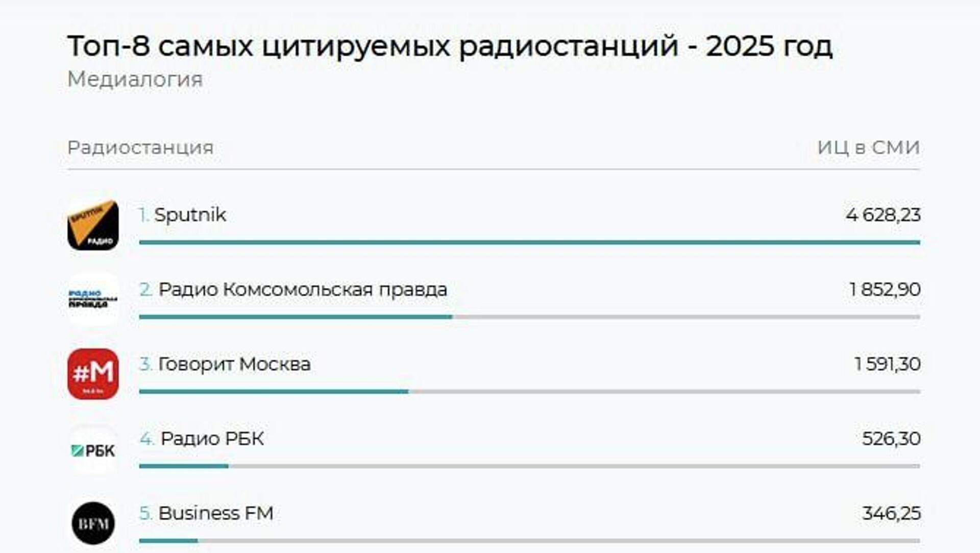The height and width of the screenshot is (553, 980).
Task: Click the Radio Komsomolskaya Pravda logo
Action: [93, 299]
